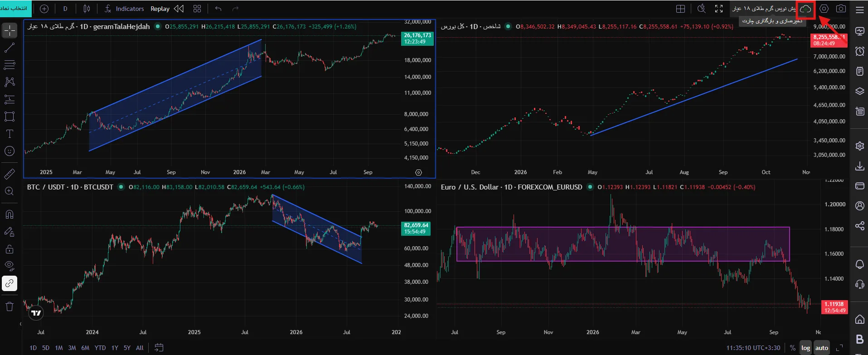This screenshot has height=355, width=868.
Task: Toggle stay in drawing mode pencil-lock
Action: [x=10, y=232]
